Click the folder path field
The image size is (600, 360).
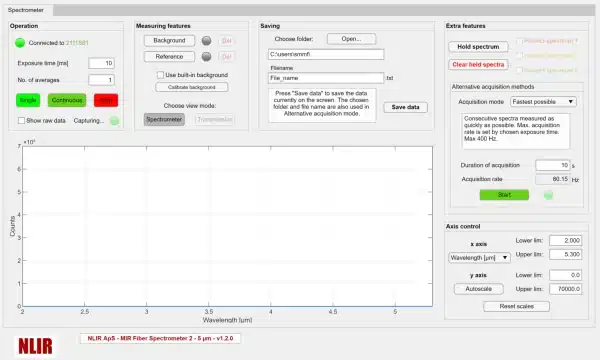tap(326, 54)
